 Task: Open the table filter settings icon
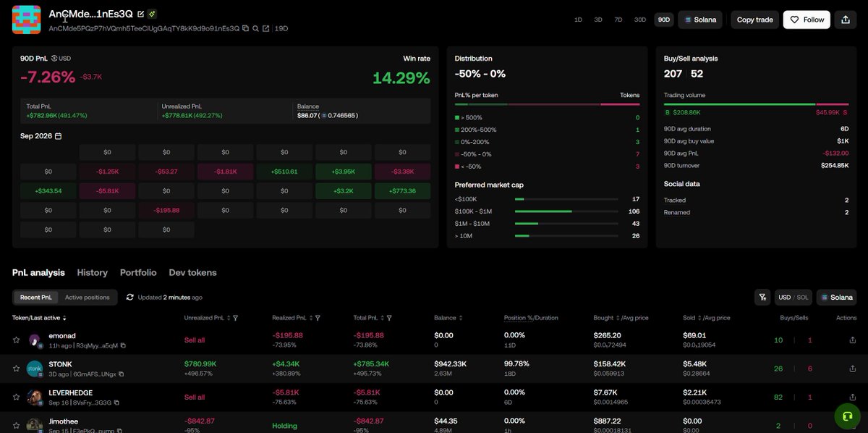tap(762, 297)
